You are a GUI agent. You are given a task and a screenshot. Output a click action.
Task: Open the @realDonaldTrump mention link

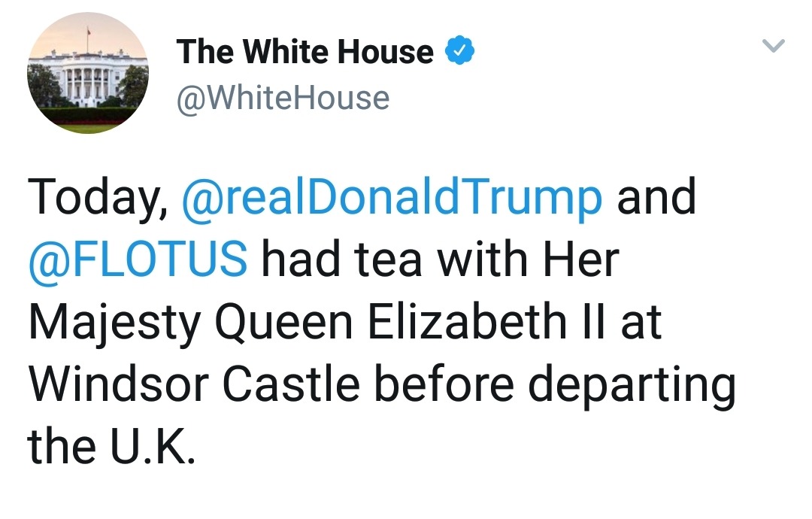tap(392, 197)
